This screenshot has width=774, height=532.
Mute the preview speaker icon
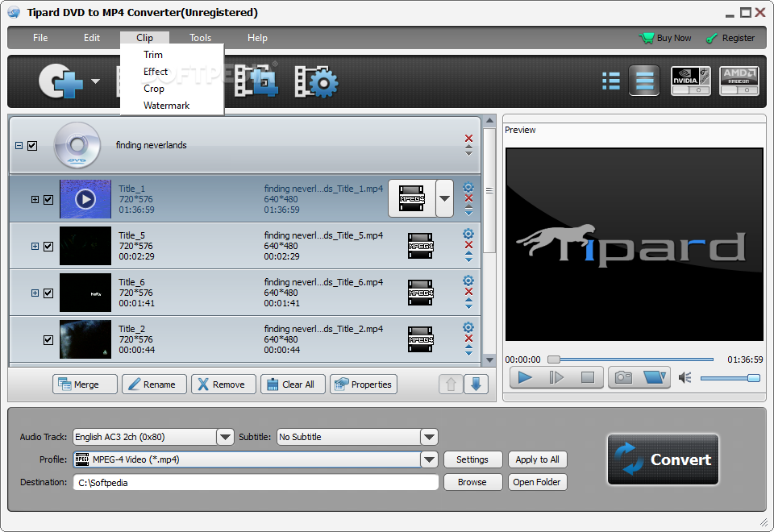pos(685,378)
